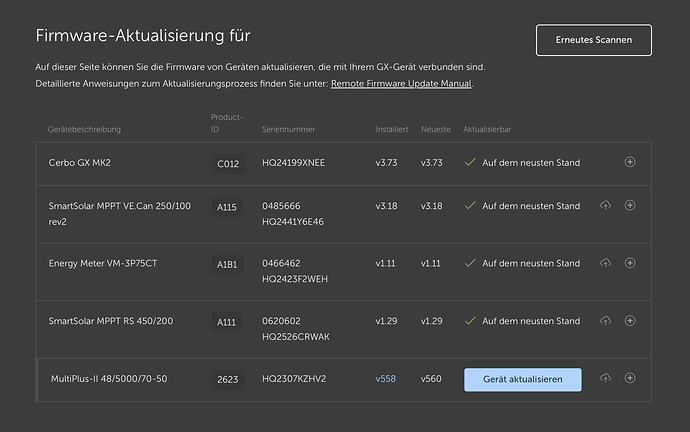690x432 pixels.
Task: Select the 2623 product ID badge
Action: tap(228, 380)
